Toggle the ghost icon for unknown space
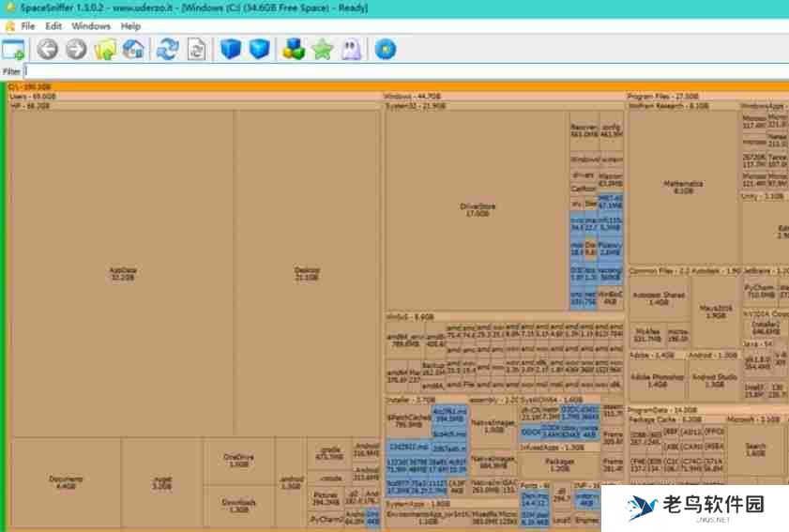The image size is (789, 532). (351, 50)
